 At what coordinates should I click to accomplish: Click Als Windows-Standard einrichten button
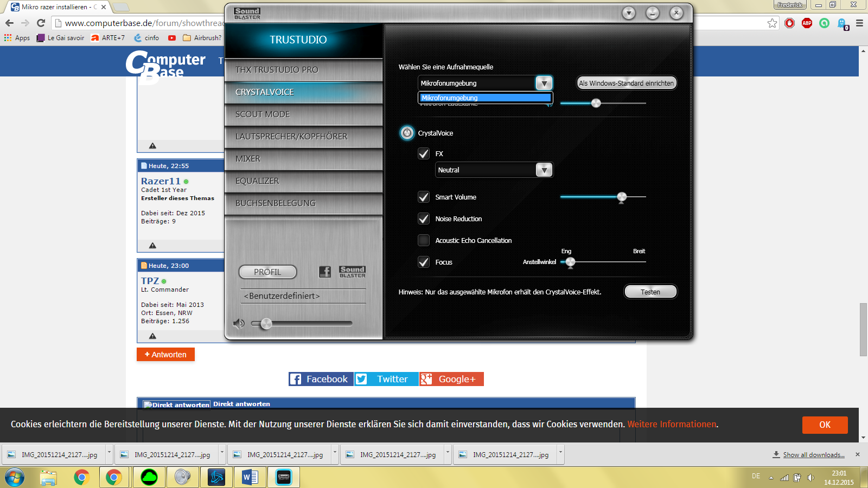pyautogui.click(x=626, y=83)
